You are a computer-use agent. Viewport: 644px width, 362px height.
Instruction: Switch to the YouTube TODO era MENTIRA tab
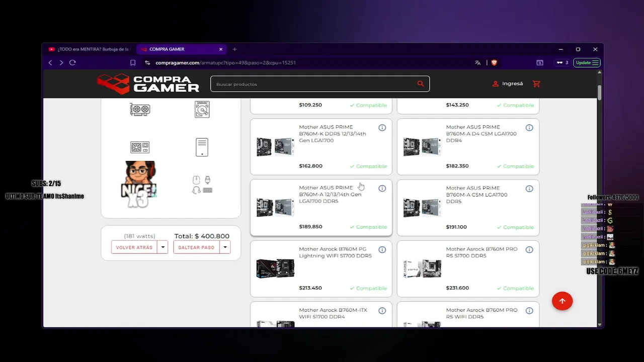(x=89, y=49)
